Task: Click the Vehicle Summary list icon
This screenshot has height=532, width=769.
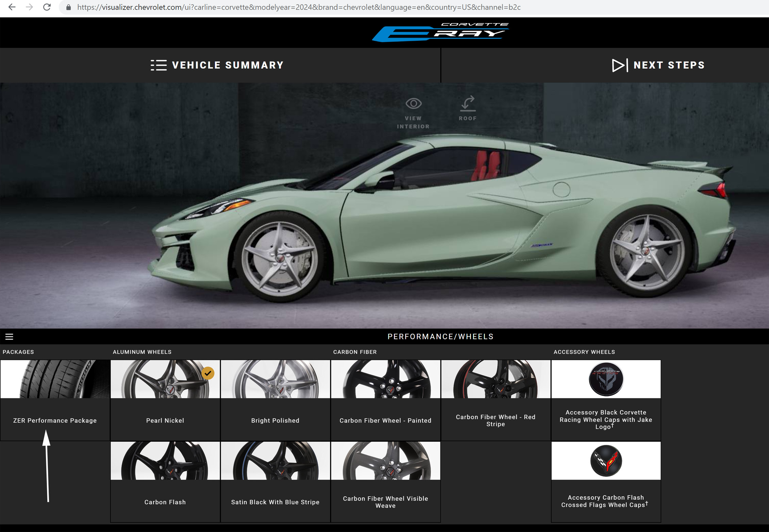Action: tap(158, 65)
